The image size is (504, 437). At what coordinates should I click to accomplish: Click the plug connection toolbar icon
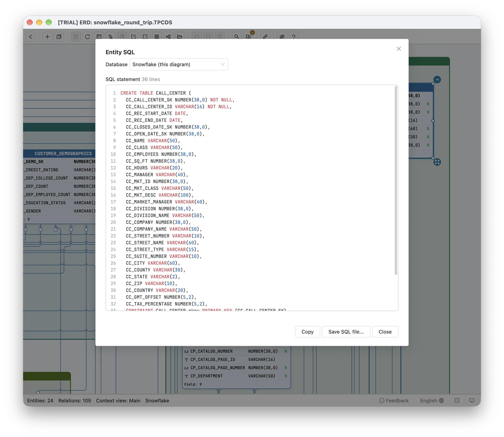point(265,36)
